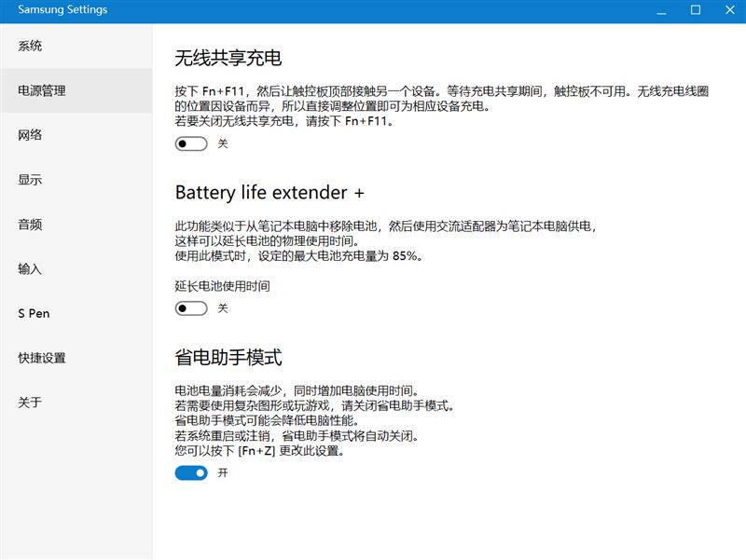
Task: Enable the 无线共享充电 toggle switch
Action: 191,143
